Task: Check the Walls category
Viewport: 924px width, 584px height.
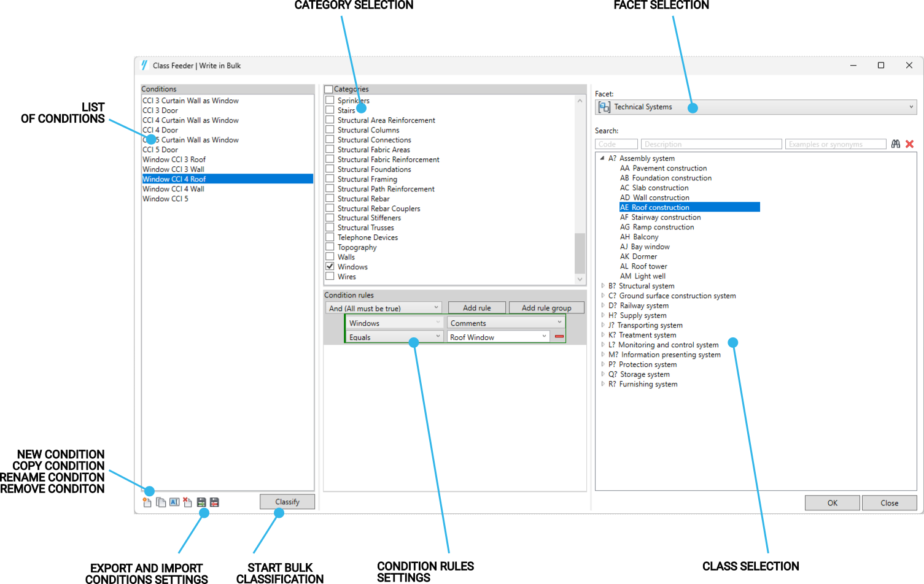Action: pos(330,257)
